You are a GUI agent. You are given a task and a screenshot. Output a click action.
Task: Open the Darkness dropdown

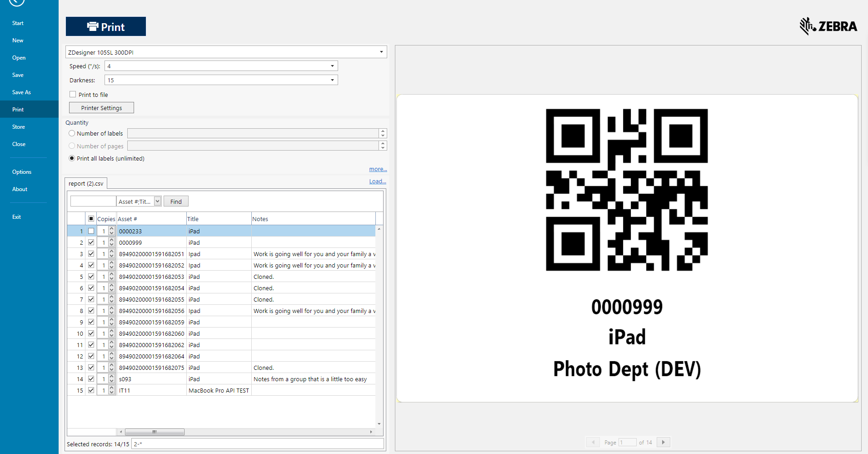(332, 81)
